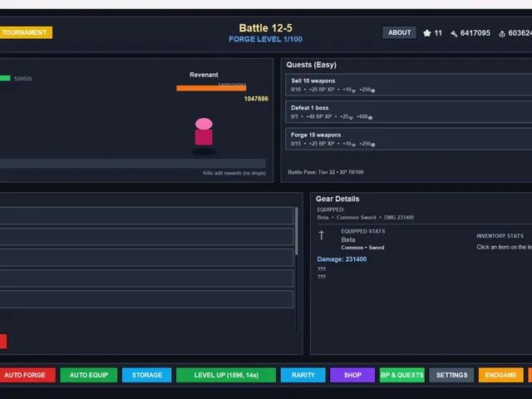This screenshot has width=532, height=399.
Task: Open BP & Quests panel
Action: 402,375
